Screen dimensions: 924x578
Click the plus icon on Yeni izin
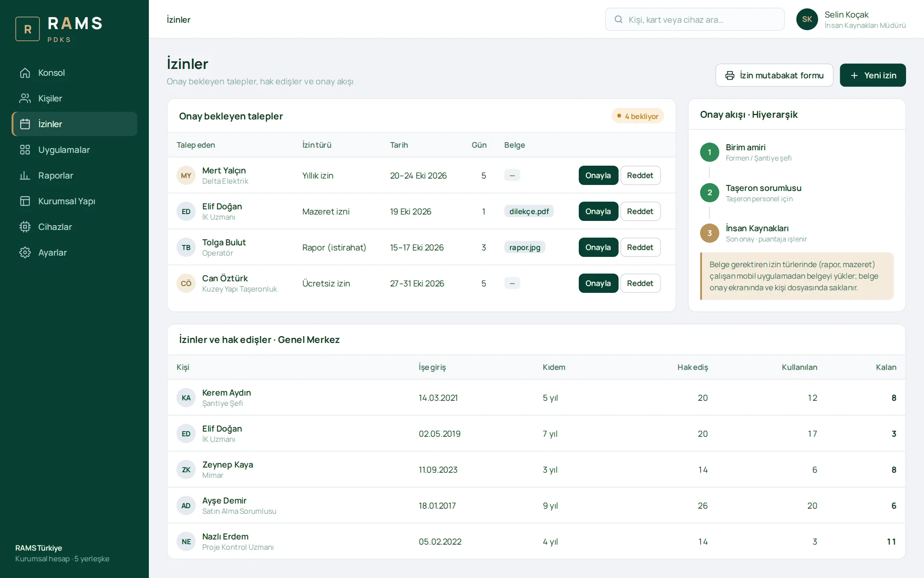(854, 75)
